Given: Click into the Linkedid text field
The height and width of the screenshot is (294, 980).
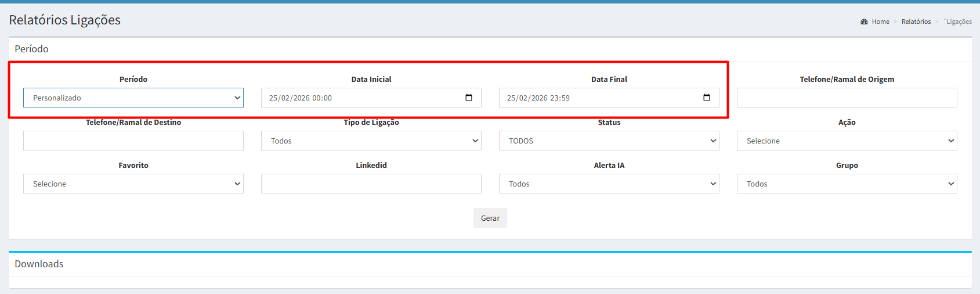Looking at the screenshot, I should (x=371, y=184).
